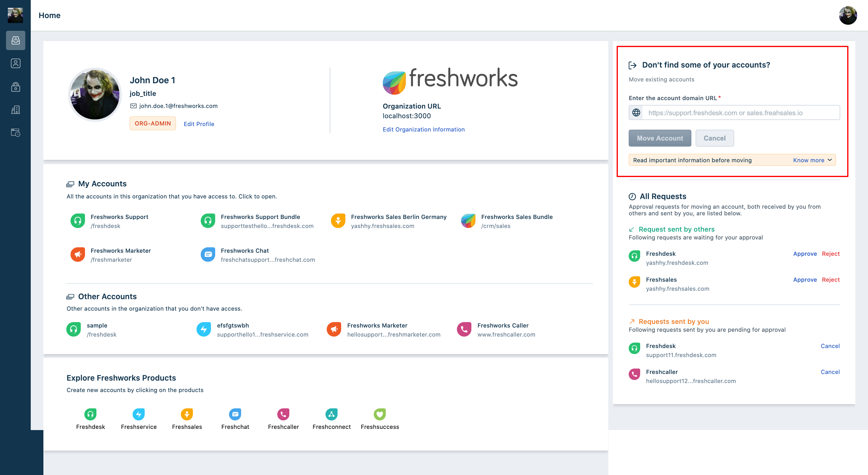The height and width of the screenshot is (475, 868).
Task: Select the Freshservice product icon
Action: [139, 414]
